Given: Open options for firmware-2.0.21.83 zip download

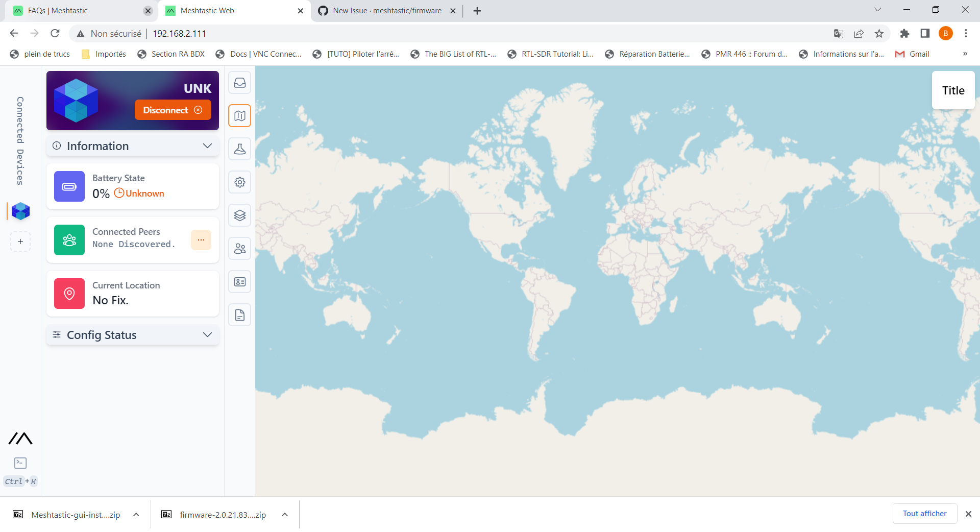Looking at the screenshot, I should pos(285,515).
